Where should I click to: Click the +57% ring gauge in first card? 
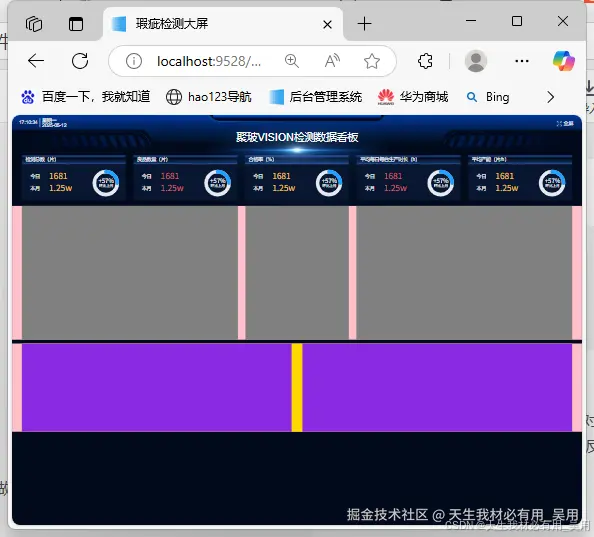pyautogui.click(x=106, y=183)
